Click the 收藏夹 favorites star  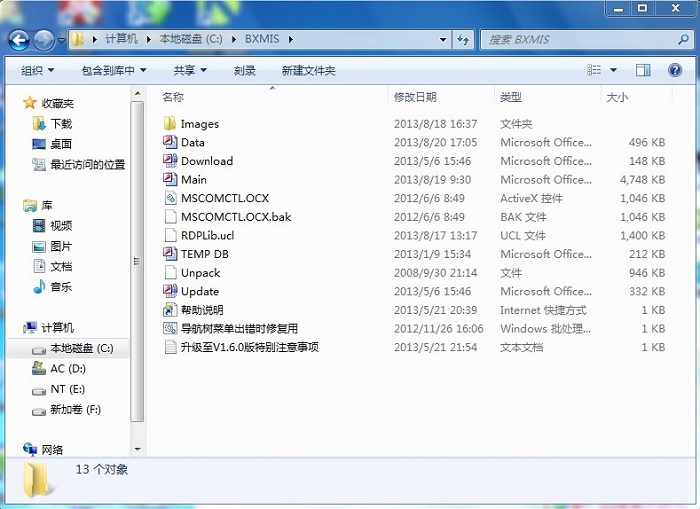coord(29,103)
